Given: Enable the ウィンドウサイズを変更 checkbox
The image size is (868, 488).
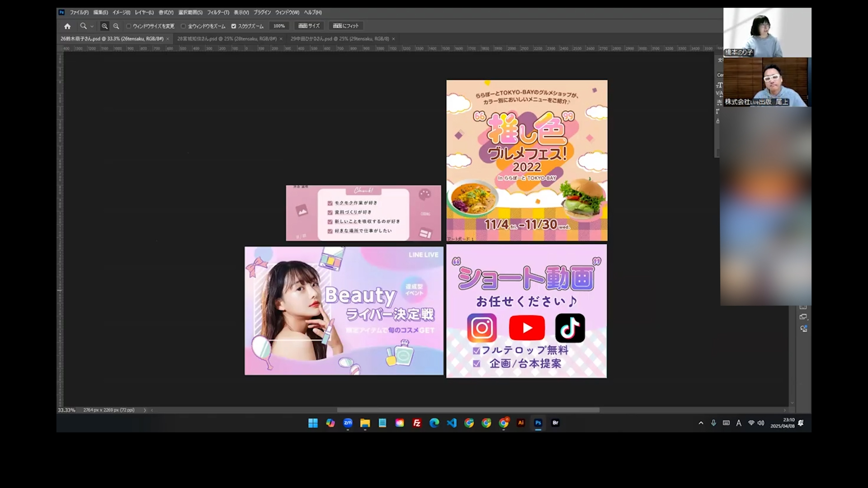Looking at the screenshot, I should (129, 26).
